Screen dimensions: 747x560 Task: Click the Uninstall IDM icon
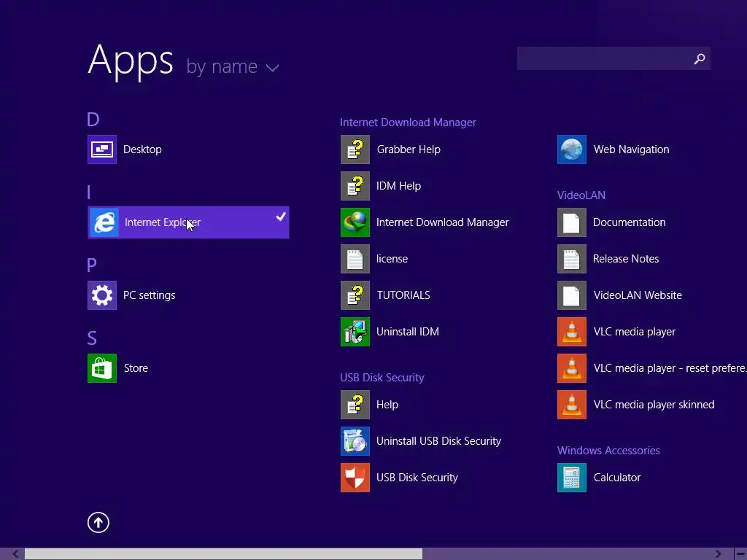(x=355, y=332)
